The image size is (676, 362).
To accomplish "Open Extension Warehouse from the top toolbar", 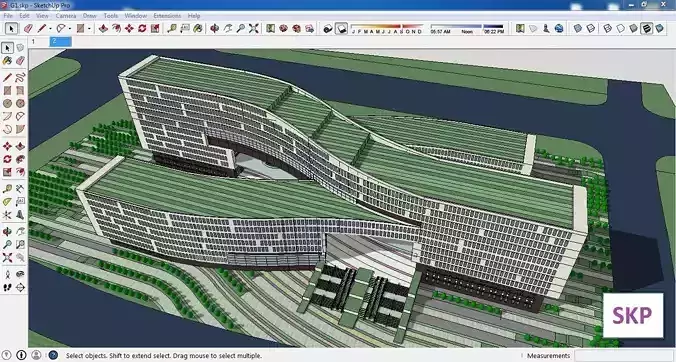I will (297, 28).
